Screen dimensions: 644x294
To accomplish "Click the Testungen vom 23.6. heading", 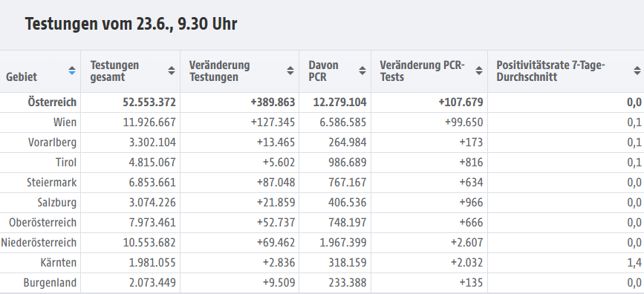I will [131, 24].
